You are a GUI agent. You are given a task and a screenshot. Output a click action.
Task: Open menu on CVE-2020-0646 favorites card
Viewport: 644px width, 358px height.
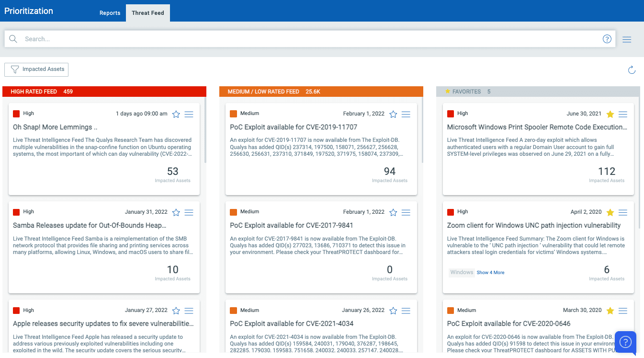click(x=623, y=311)
